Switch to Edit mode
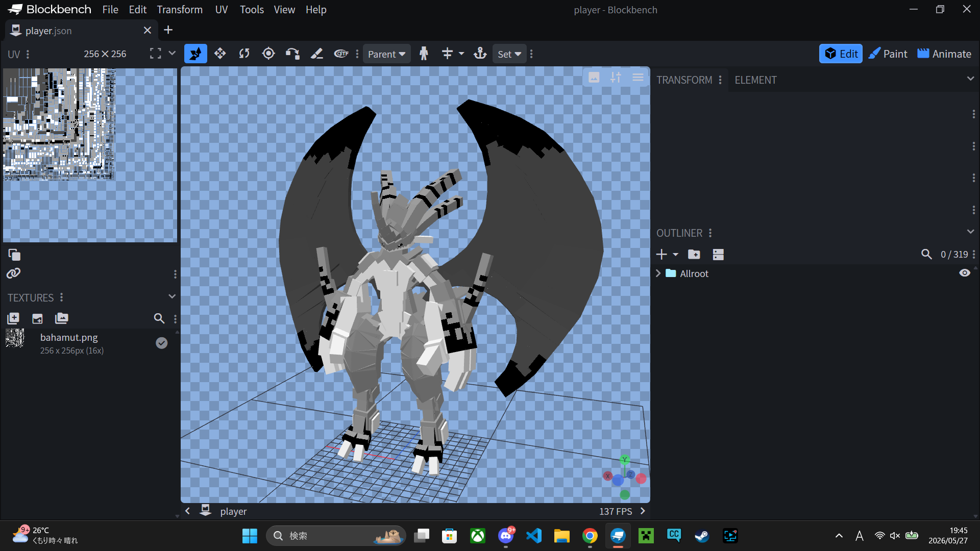This screenshot has height=551, width=980. (x=841, y=54)
